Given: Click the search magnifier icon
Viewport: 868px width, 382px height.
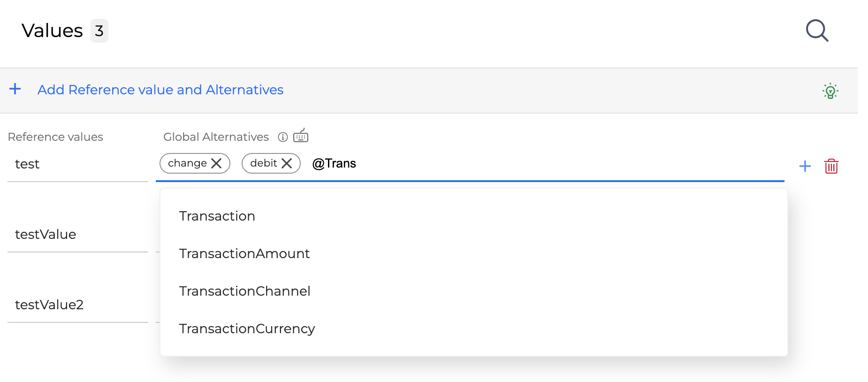Looking at the screenshot, I should [x=817, y=31].
